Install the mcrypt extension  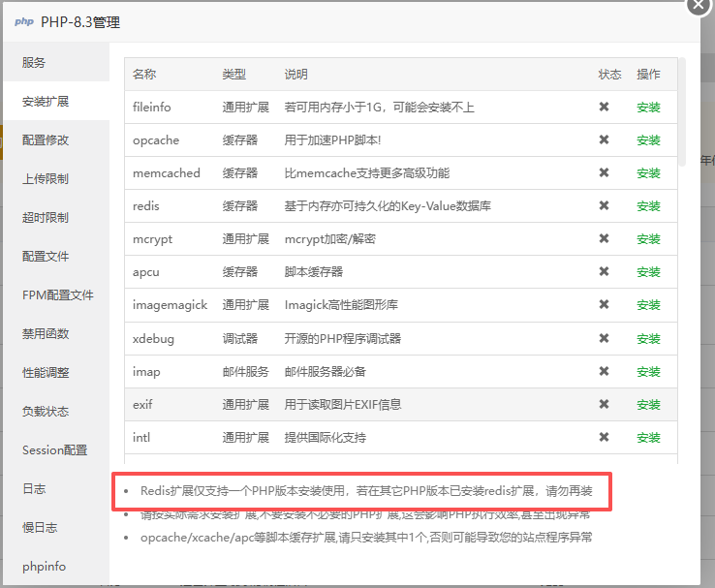click(x=648, y=239)
